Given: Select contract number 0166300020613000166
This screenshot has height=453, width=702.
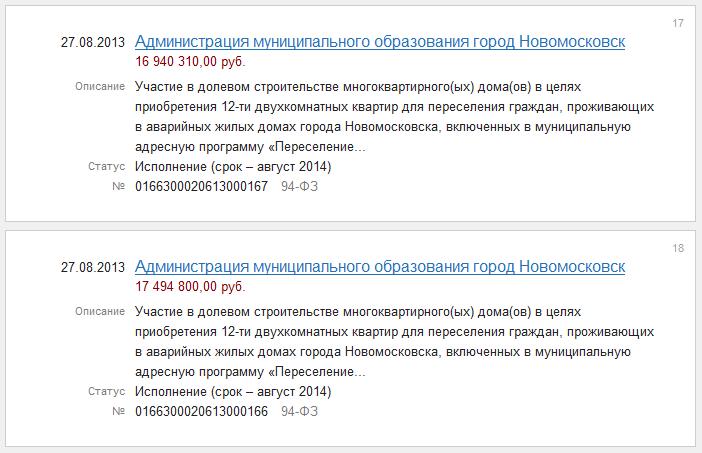Looking at the screenshot, I should [201, 411].
